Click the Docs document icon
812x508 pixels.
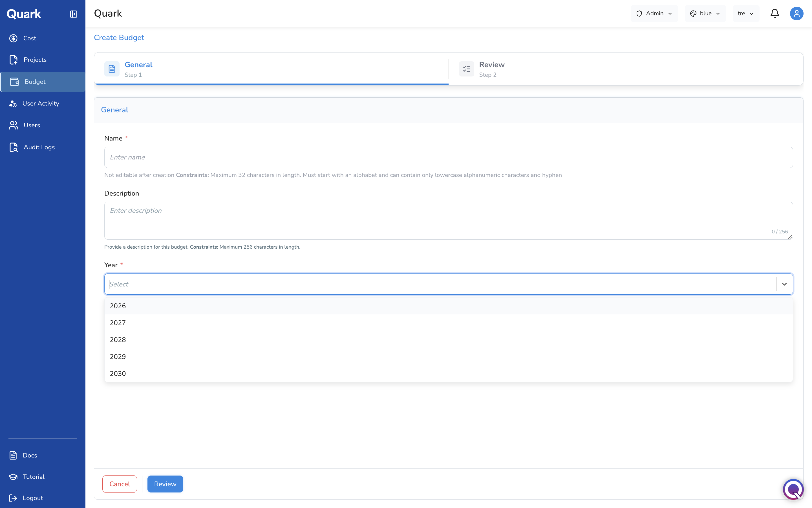tap(13, 455)
